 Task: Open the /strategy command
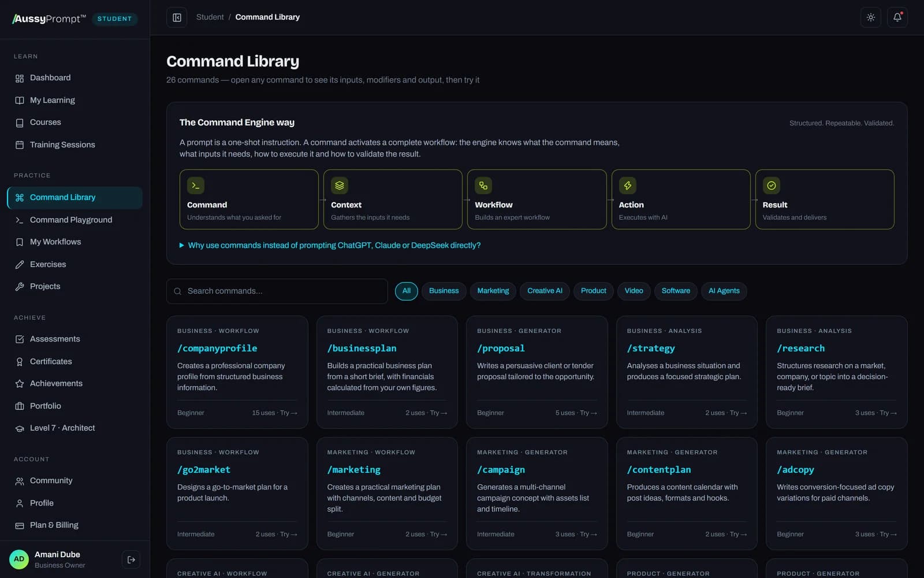(x=687, y=372)
